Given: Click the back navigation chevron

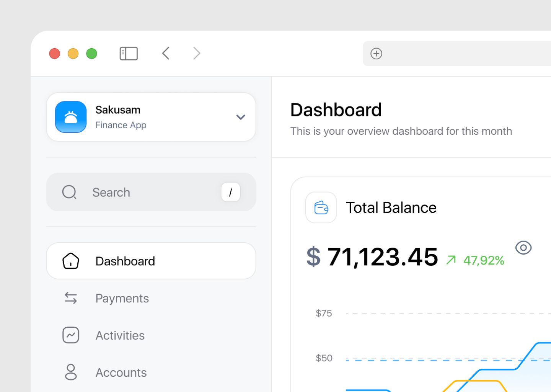Looking at the screenshot, I should click(x=166, y=53).
